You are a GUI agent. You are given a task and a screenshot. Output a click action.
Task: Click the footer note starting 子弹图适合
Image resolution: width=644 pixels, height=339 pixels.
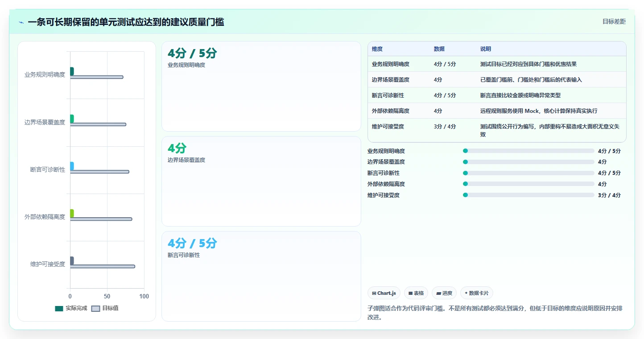[495, 313]
